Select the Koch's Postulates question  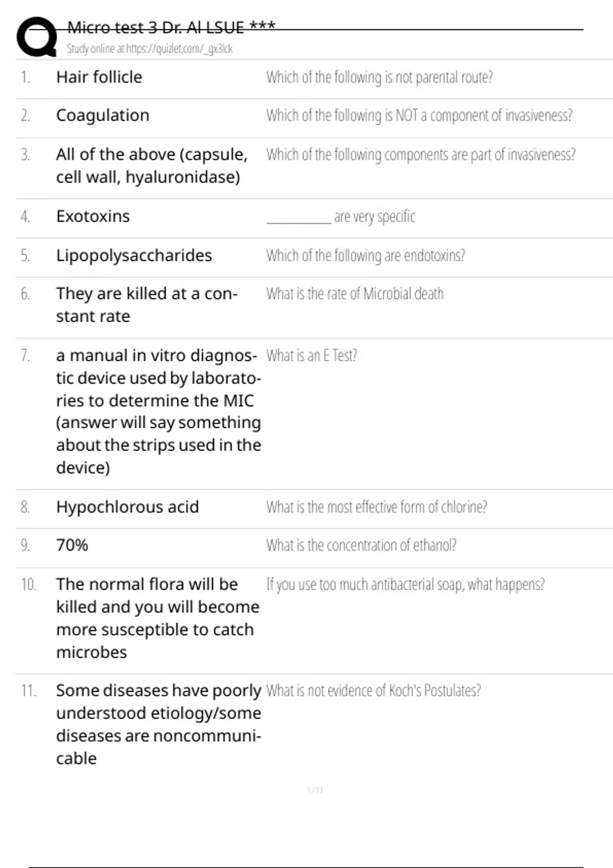pos(373,690)
